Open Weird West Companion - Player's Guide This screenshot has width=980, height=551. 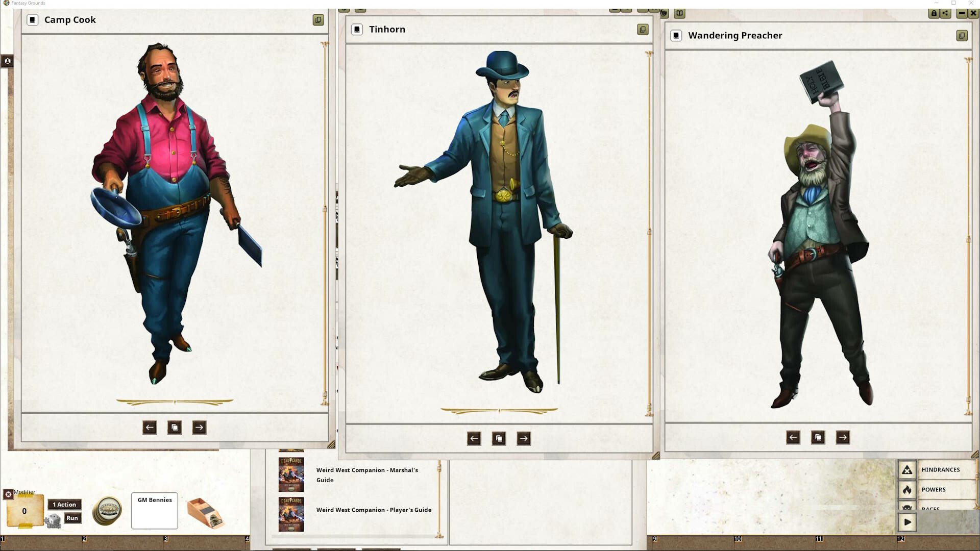click(x=373, y=510)
